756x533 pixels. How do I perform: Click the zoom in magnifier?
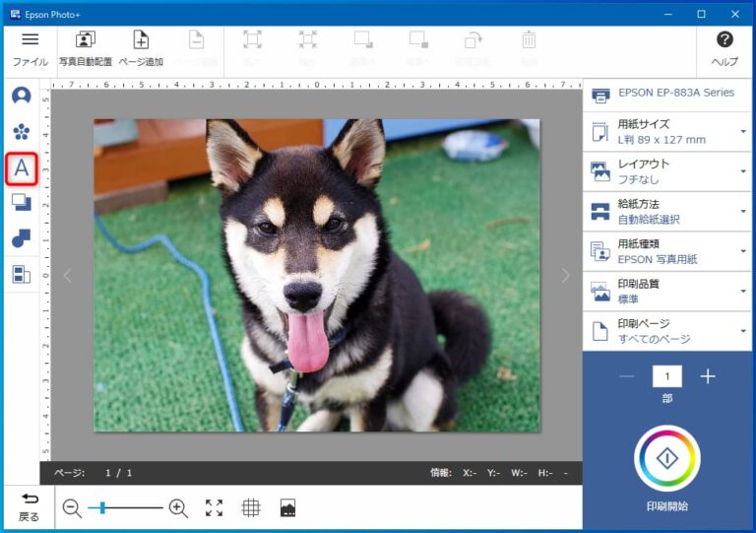tap(178, 508)
